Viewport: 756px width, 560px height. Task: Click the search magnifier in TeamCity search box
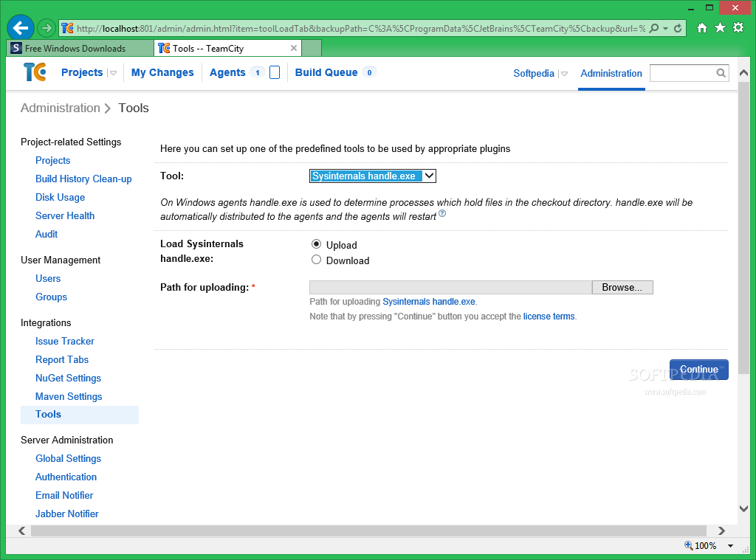(x=721, y=73)
